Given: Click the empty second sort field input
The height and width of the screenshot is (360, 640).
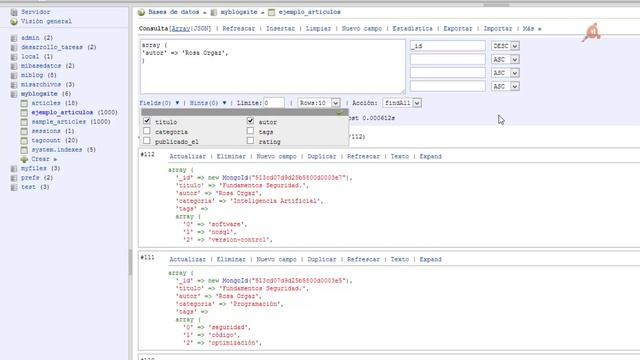Looking at the screenshot, I should coord(448,60).
